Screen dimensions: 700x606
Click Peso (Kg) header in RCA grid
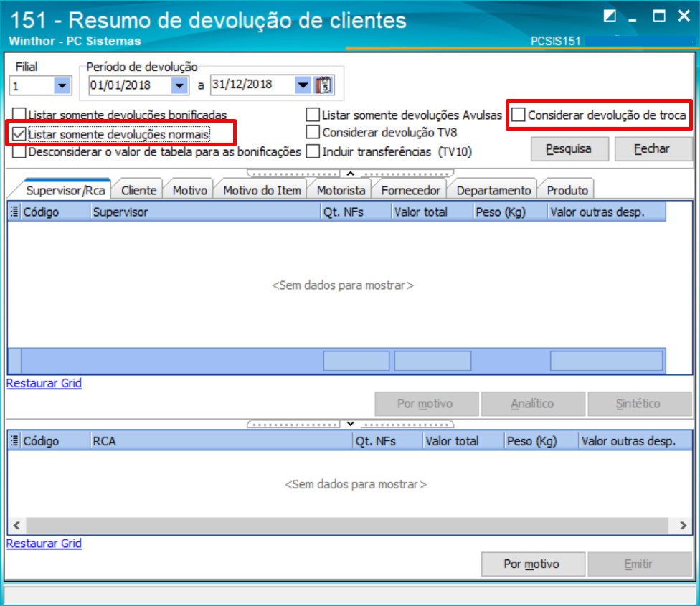(x=541, y=441)
